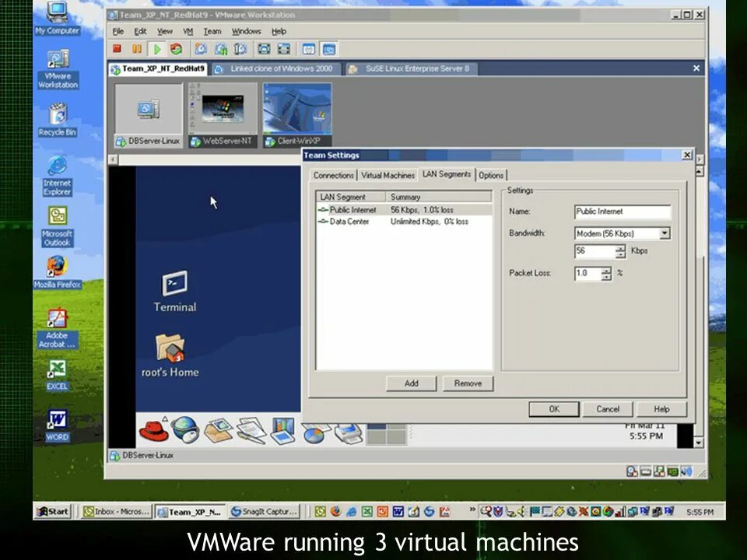Click the Manage Snapshots toolbar icon

tap(240, 49)
